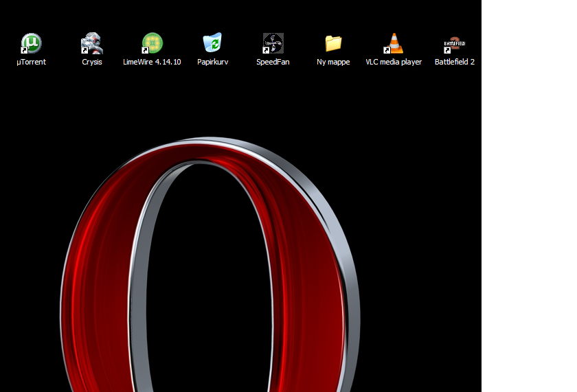Select the Papirkurv recycle bin icon
Screen dimensions: 577x392
(212, 43)
